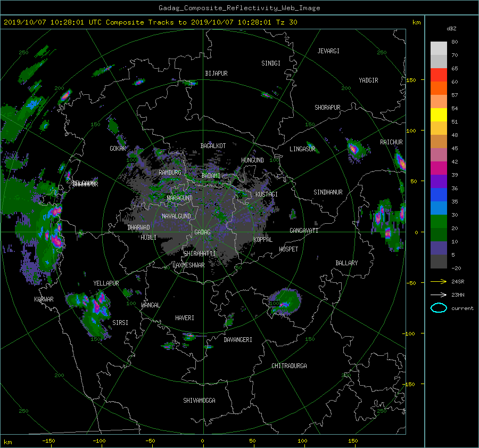
Task: Click the SHIRAHATTI city label
Action: point(200,254)
